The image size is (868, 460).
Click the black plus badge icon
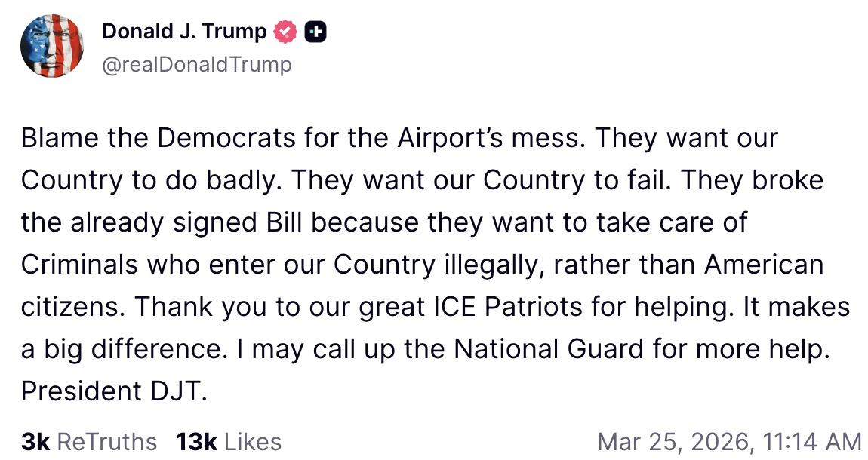(x=315, y=32)
